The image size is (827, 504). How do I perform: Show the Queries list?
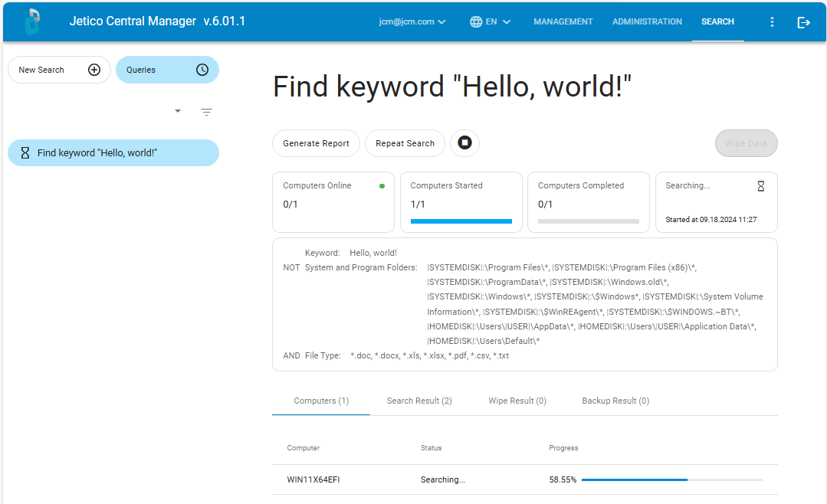tap(167, 70)
